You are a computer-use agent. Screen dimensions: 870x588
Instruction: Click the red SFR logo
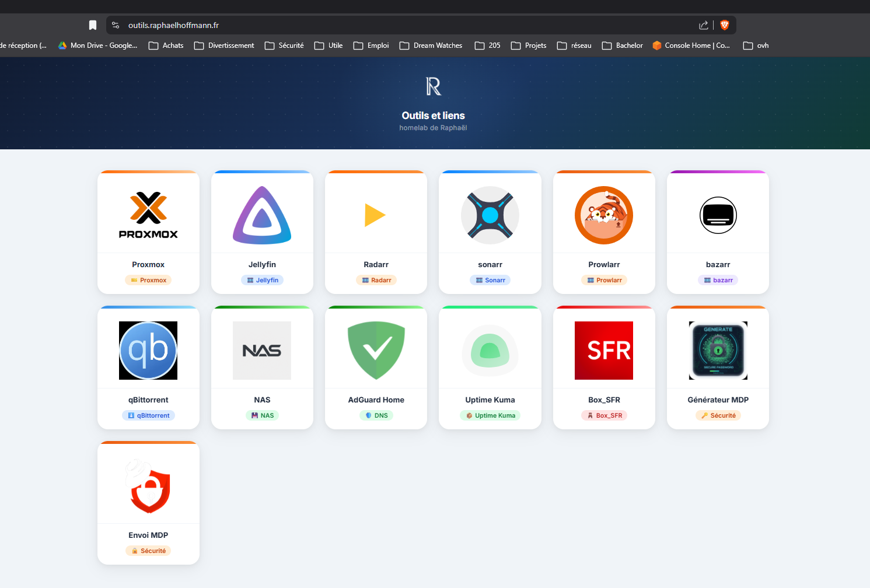point(604,351)
